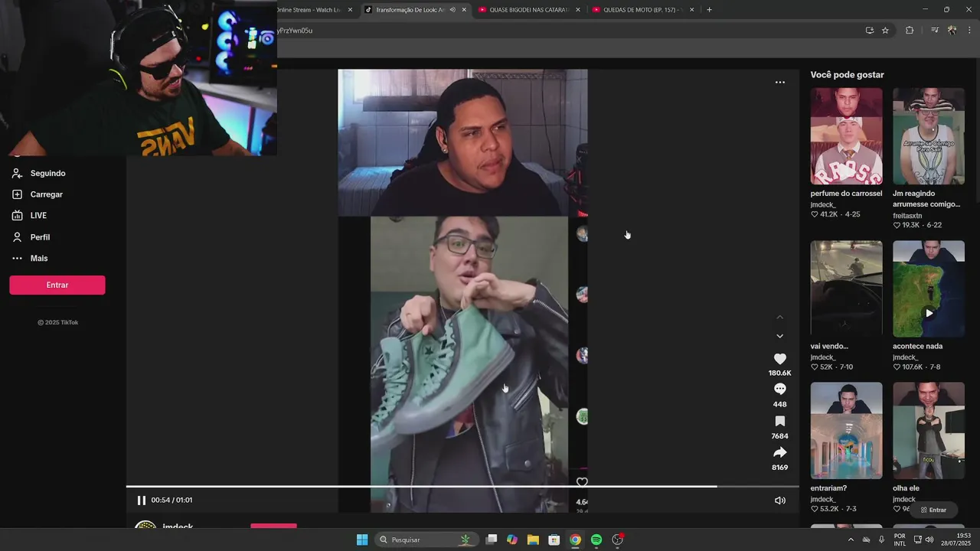Click the white heart inside the video

[582, 482]
